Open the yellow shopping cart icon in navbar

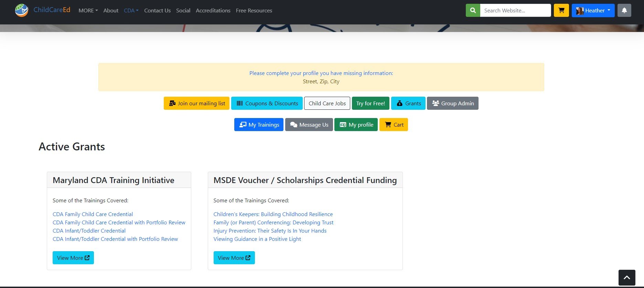561,10
